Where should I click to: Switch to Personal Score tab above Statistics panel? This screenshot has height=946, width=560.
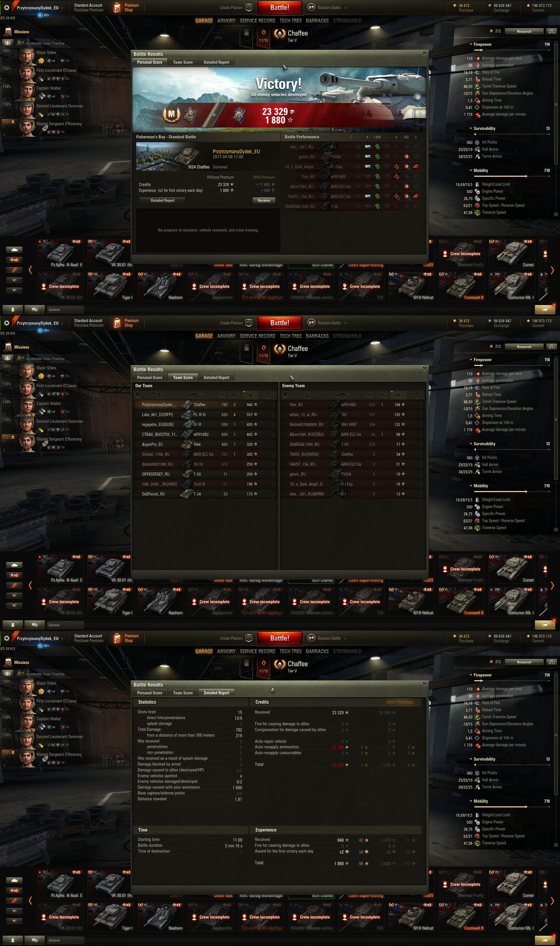pyautogui.click(x=149, y=693)
